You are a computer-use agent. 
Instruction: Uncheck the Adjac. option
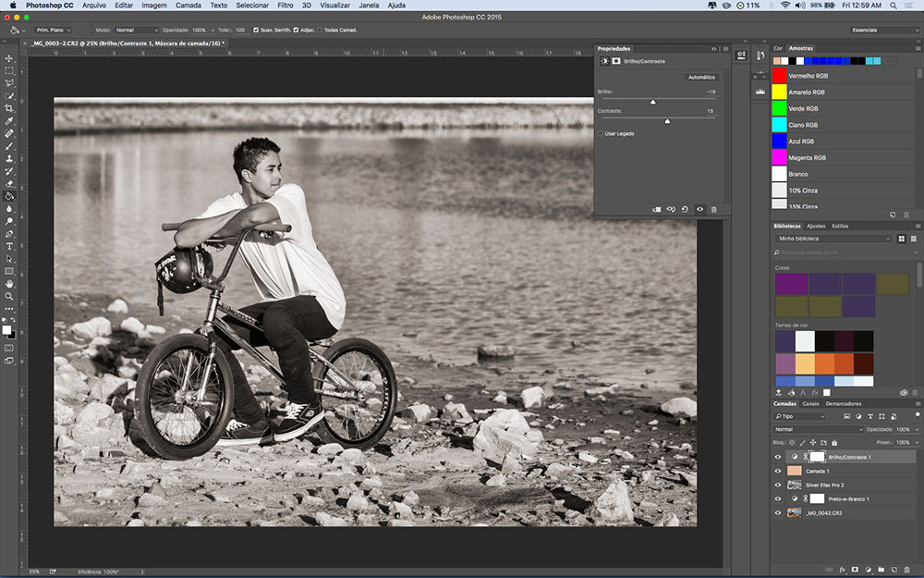[x=296, y=30]
